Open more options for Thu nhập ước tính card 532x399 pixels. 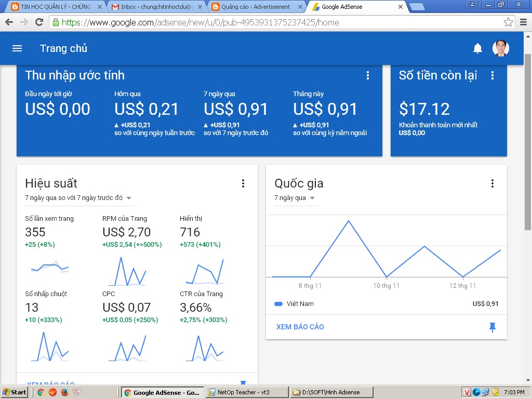pos(368,75)
